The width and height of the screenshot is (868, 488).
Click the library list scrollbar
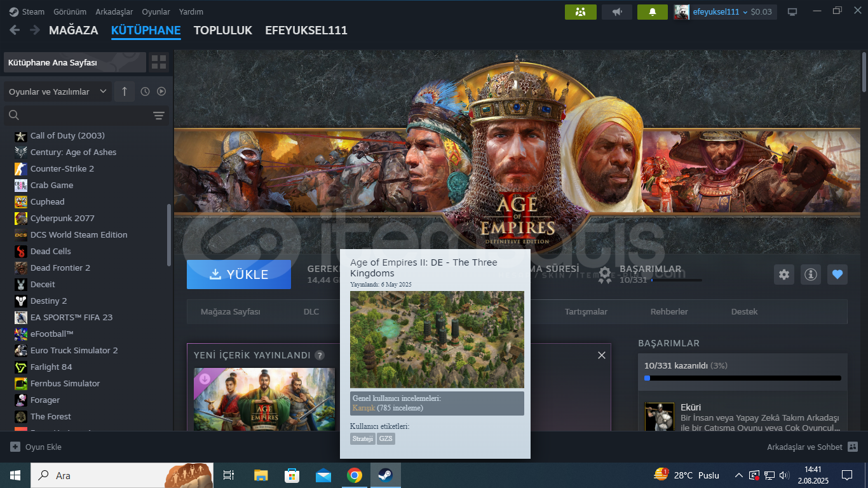click(x=168, y=235)
